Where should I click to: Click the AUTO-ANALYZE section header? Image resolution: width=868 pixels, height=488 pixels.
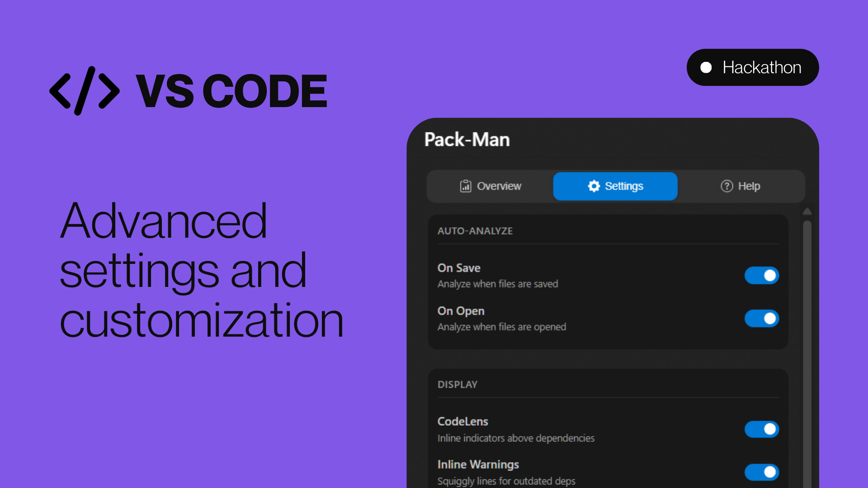pyautogui.click(x=475, y=231)
